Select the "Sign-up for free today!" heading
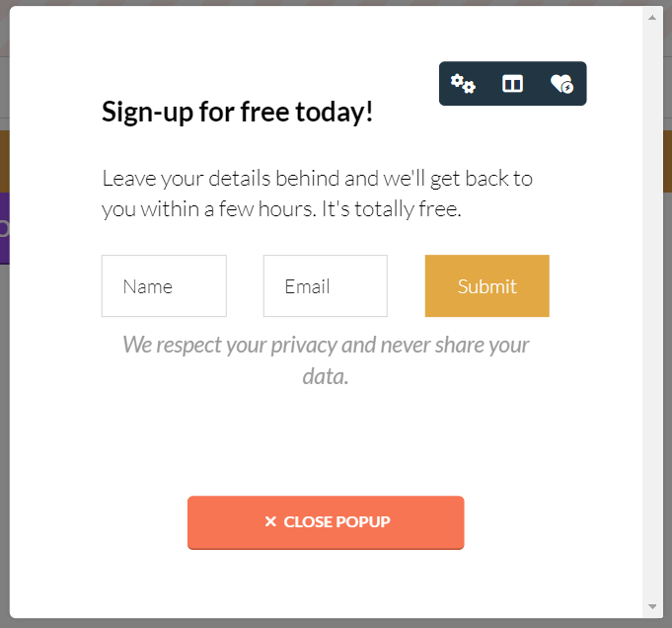 (238, 112)
